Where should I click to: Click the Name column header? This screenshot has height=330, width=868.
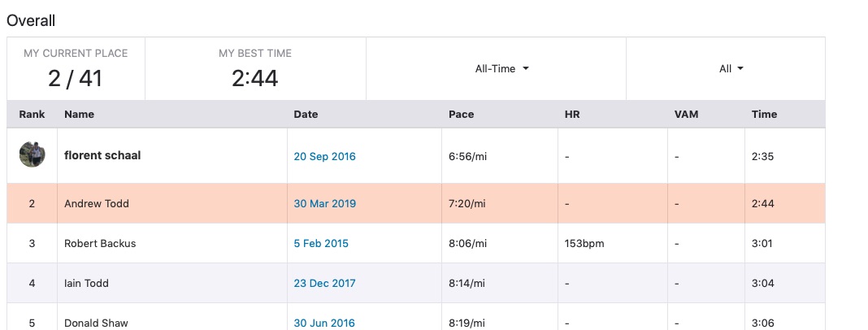click(79, 115)
